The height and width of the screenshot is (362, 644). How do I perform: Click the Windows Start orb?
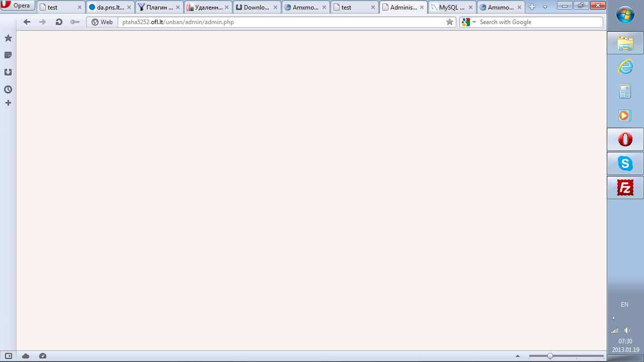(x=625, y=15)
